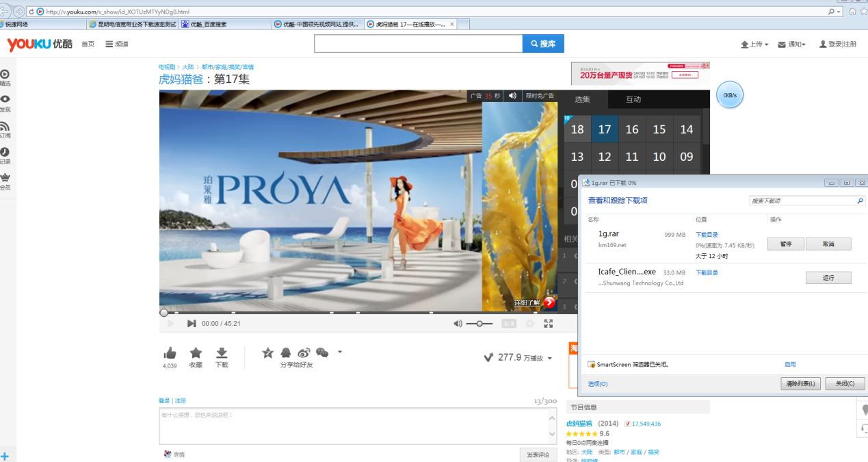
Task: Click the video progress bar handle
Action: (163, 313)
